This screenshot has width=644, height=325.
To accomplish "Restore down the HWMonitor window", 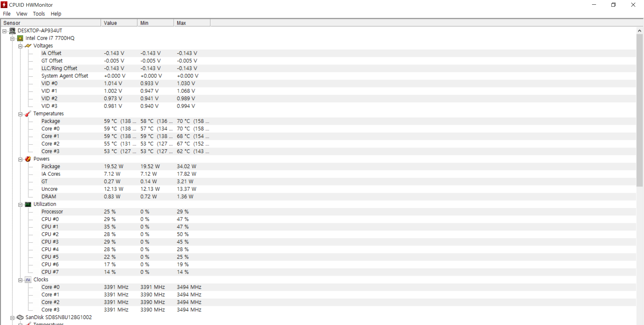I will coord(613,5).
